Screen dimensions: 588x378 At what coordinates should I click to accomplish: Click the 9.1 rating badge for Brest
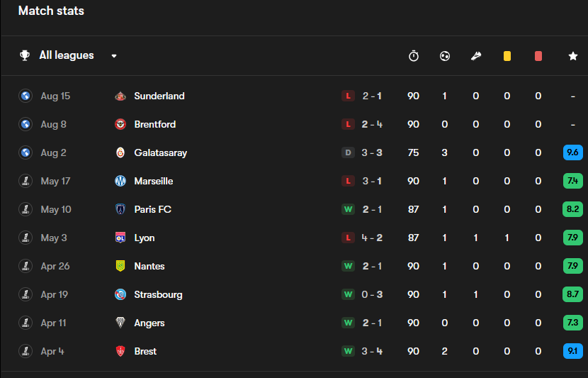(573, 351)
